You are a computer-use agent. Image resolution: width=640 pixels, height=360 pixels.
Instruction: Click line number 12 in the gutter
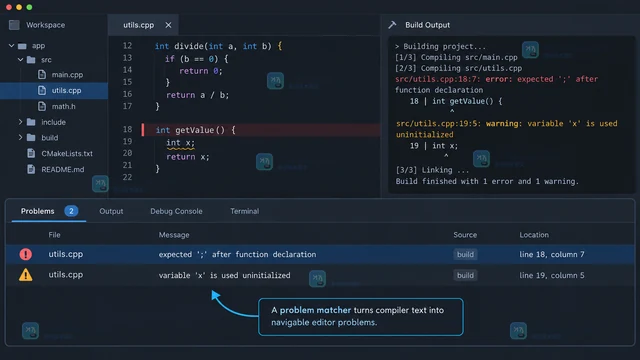[128, 46]
